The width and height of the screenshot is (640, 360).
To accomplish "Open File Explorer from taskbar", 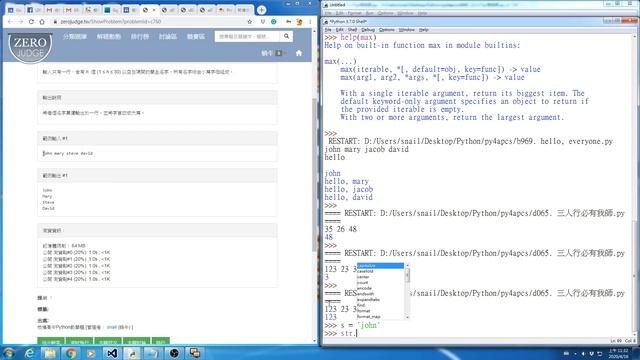I will coord(50,353).
